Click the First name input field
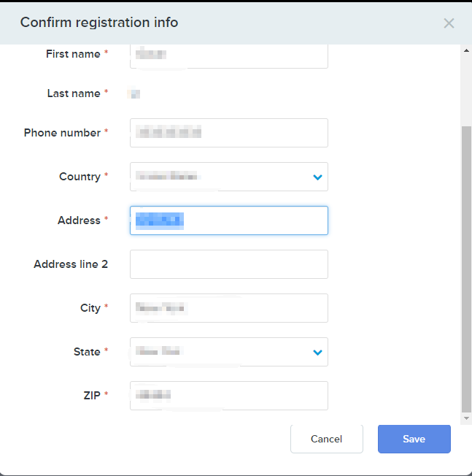 point(228,55)
